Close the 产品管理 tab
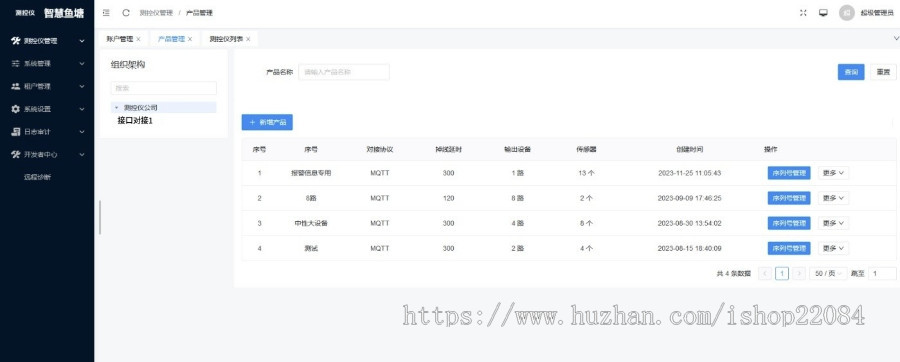 pos(189,39)
